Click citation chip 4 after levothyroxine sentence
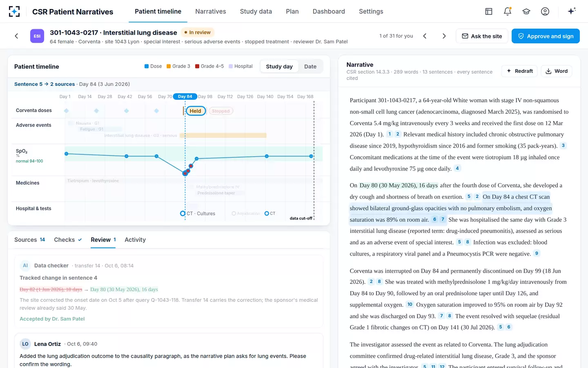Viewport: 588px width, 368px height. click(x=457, y=168)
